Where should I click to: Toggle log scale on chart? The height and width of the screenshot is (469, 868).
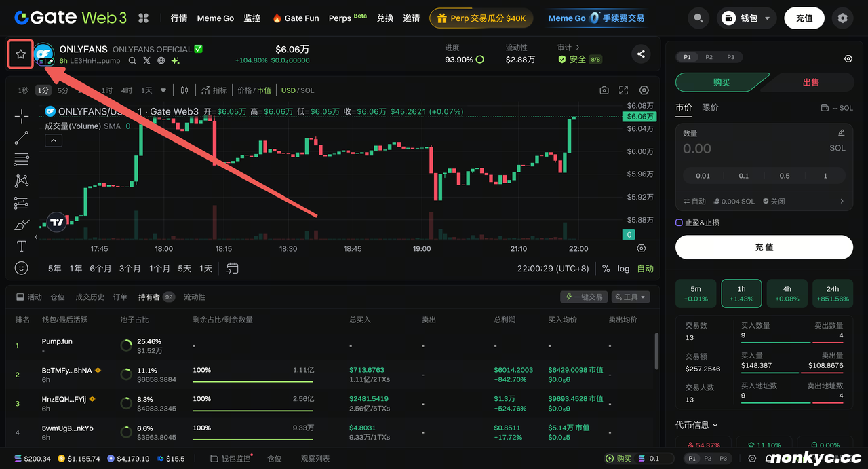point(623,269)
